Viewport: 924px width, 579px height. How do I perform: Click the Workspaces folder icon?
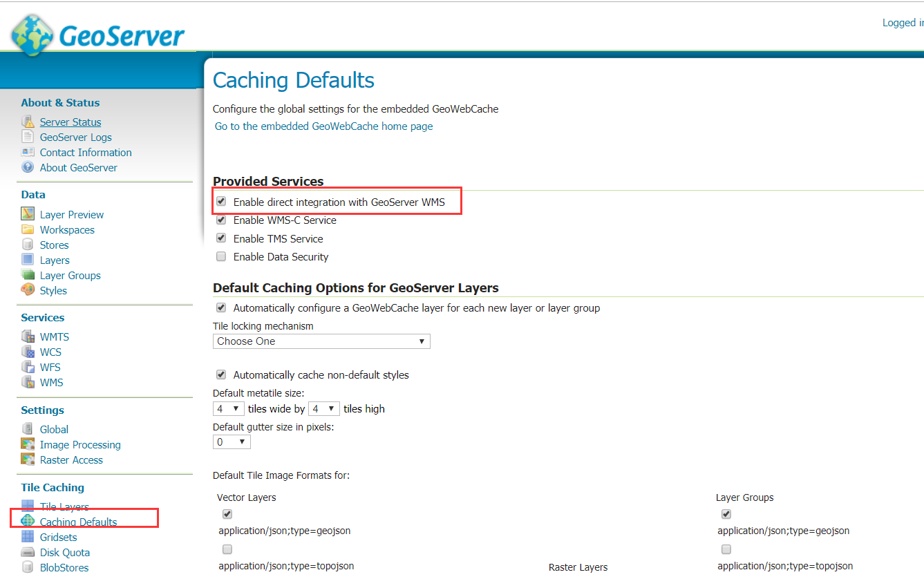28,229
